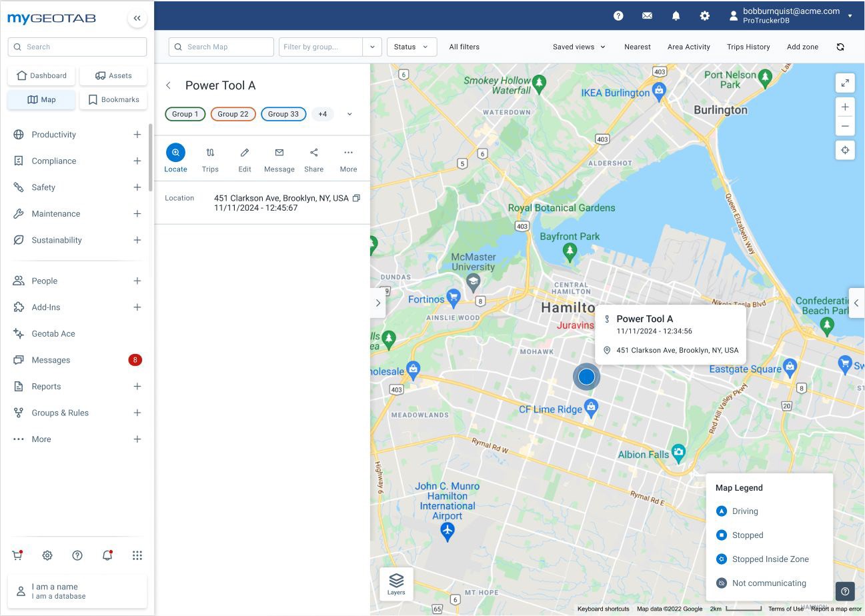Open the Dashboard tab
This screenshot has width=865, height=616.
click(x=42, y=75)
